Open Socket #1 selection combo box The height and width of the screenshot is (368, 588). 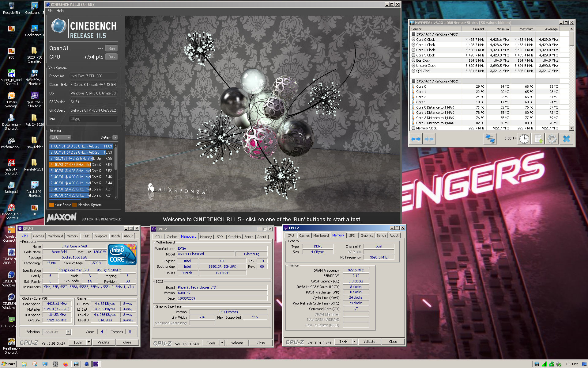click(57, 332)
